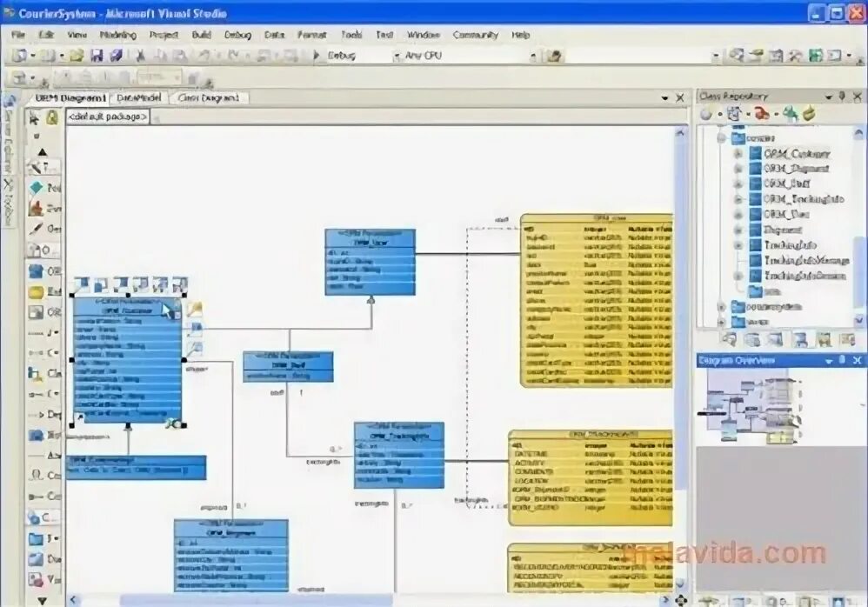Select the pointer tool above the toolbox

(34, 118)
